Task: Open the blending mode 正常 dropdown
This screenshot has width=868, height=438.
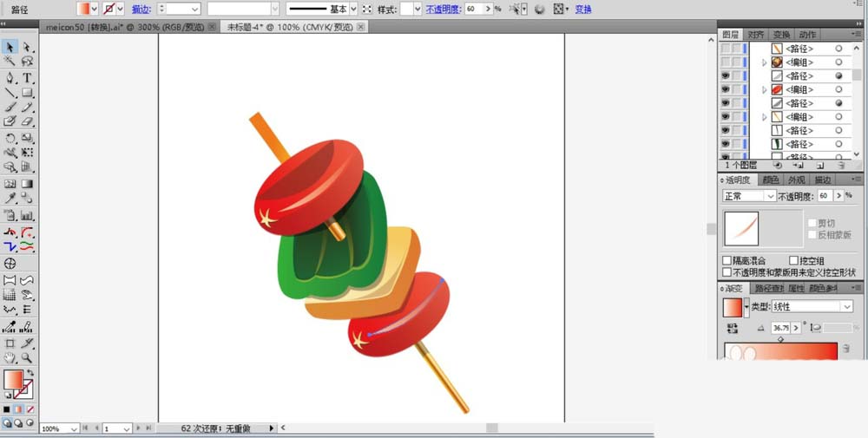Action: click(749, 196)
